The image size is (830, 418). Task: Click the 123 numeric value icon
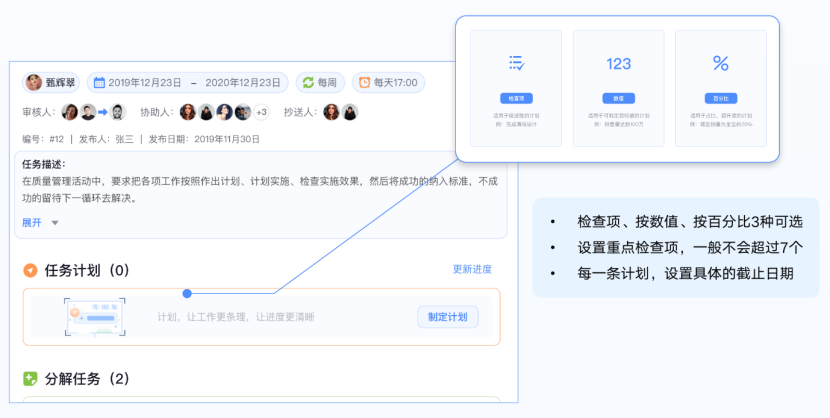619,64
